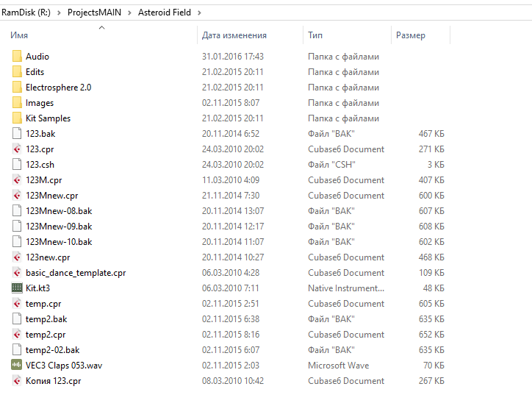Viewport: 532px width, 406px height.
Task: Click the Cubase icon of Копия 123.cpr
Action: pyautogui.click(x=17, y=381)
